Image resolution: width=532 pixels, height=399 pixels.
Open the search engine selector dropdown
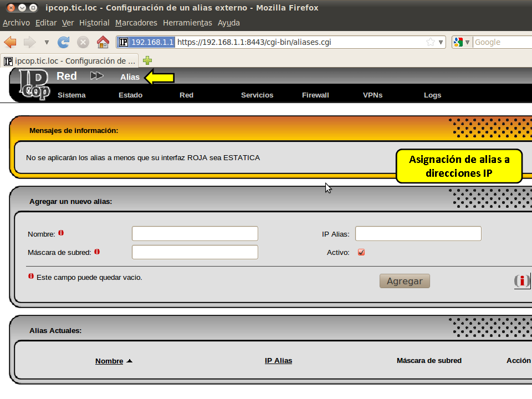[x=462, y=42]
